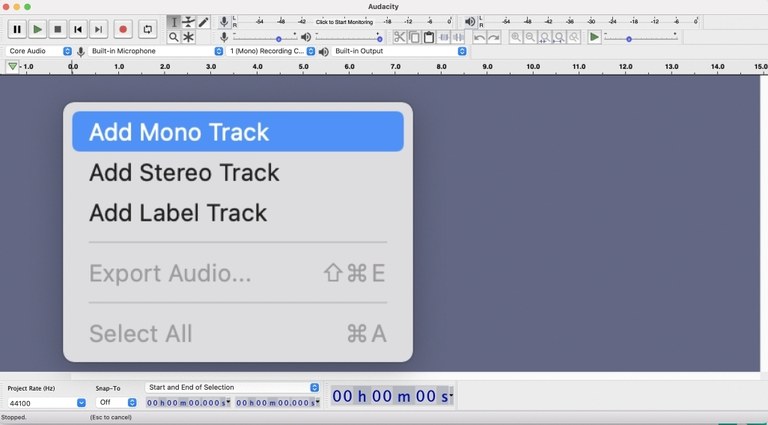The width and height of the screenshot is (768, 425).
Task: Click Fit project to width icon
Action: coord(559,37)
